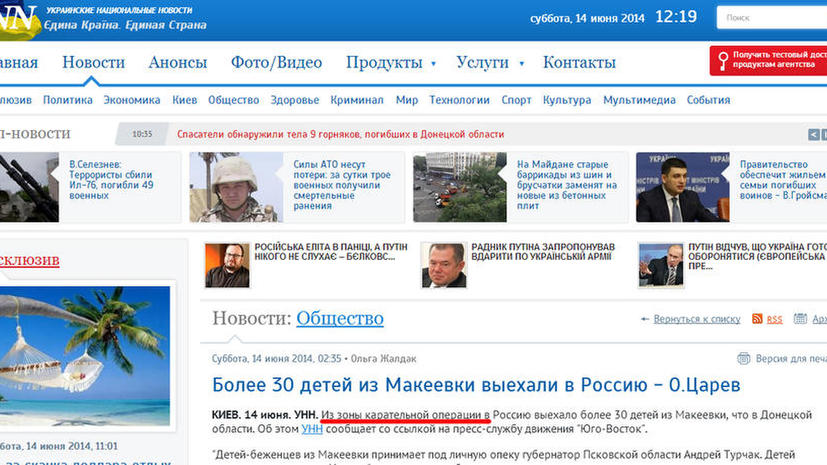Open Путін відчув, що Україна headline

coord(757,256)
